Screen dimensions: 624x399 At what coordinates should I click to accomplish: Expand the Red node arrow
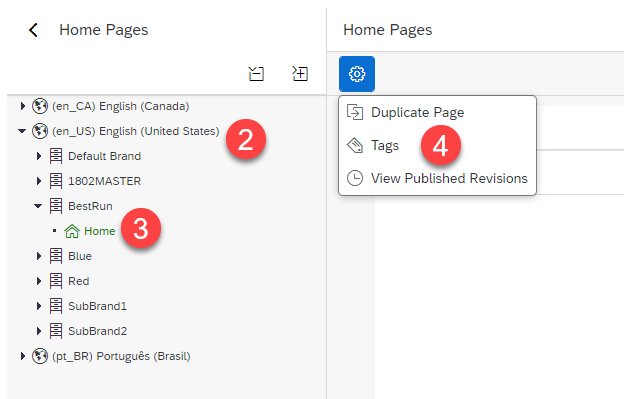click(x=39, y=281)
